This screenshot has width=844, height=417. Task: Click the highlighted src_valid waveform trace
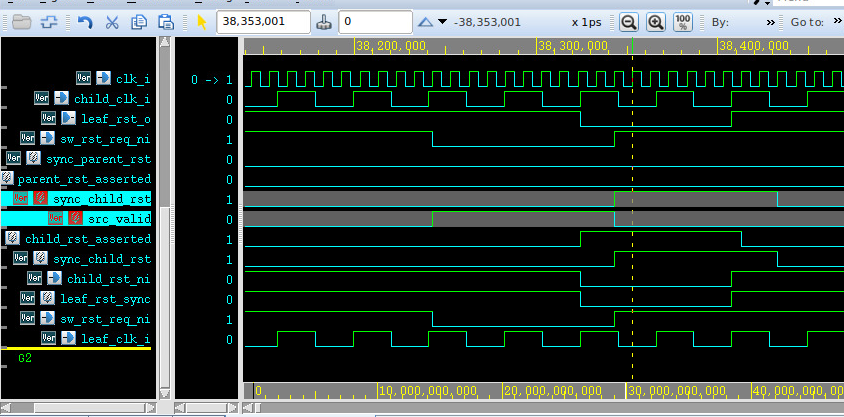pyautogui.click(x=544, y=219)
